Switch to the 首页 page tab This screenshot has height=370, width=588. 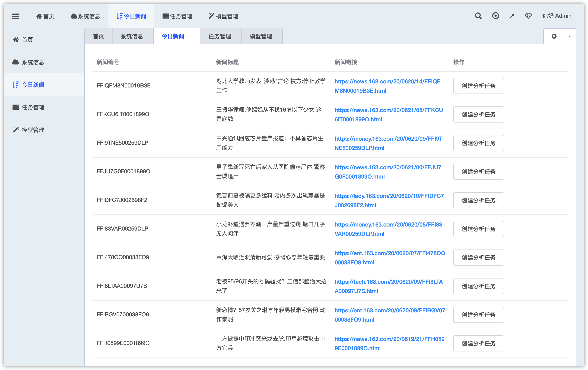click(x=98, y=36)
